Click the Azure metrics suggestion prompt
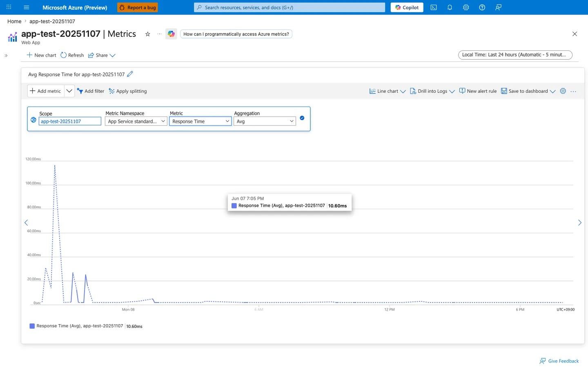Image resolution: width=588 pixels, height=368 pixels. [236, 34]
